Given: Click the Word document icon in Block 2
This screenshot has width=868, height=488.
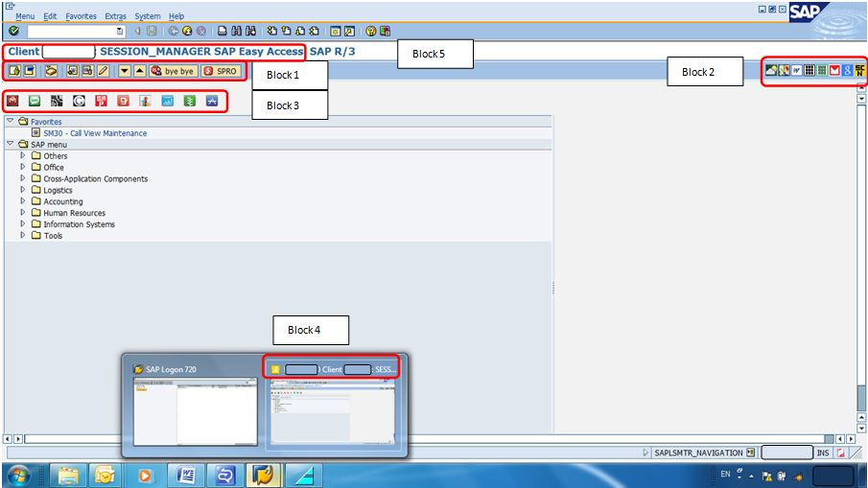Looking at the screenshot, I should coord(797,70).
